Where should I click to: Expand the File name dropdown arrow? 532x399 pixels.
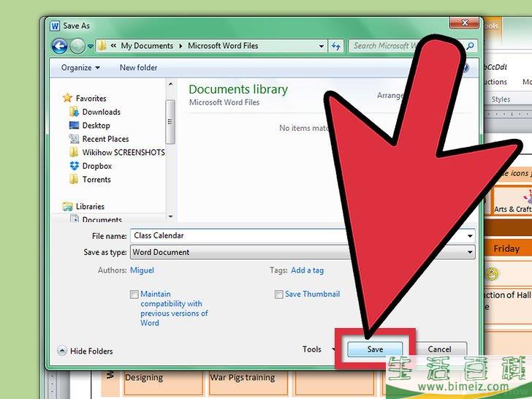coord(470,236)
